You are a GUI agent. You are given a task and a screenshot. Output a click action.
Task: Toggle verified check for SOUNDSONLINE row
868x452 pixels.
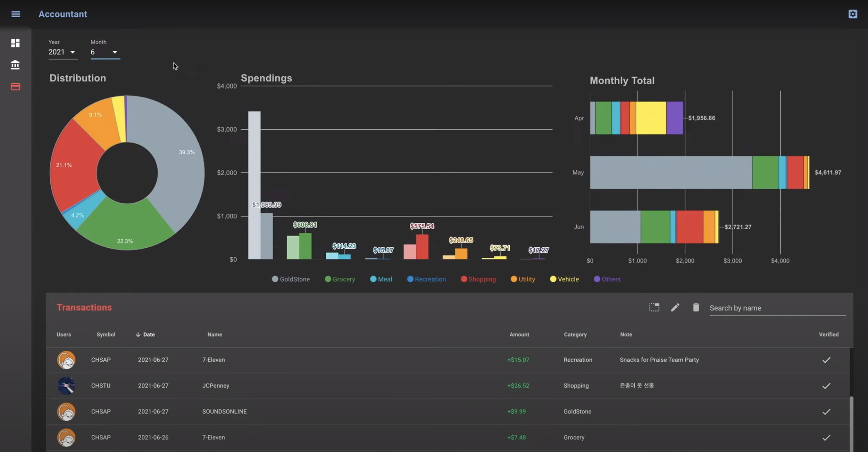pyautogui.click(x=826, y=412)
